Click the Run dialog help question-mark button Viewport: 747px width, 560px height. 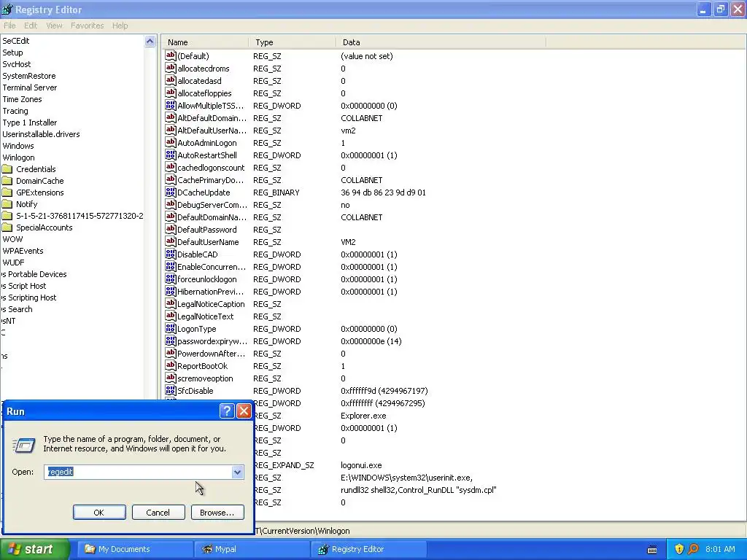[227, 411]
